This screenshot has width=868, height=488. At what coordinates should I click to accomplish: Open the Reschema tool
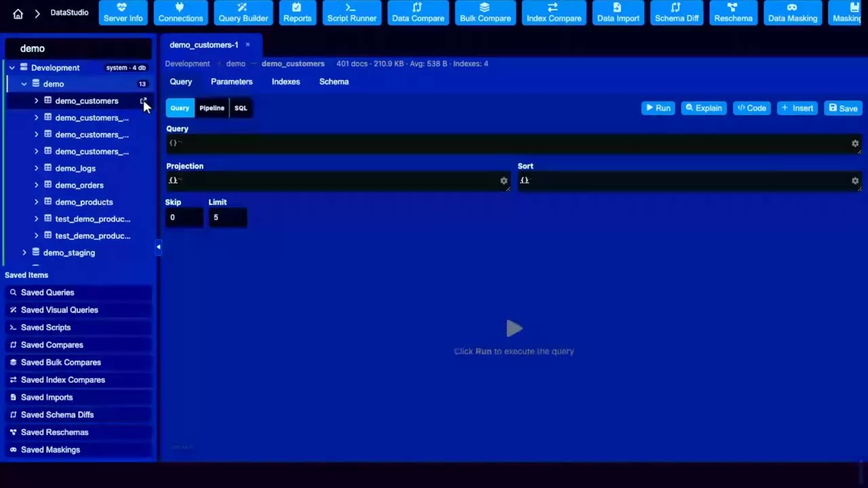(x=733, y=13)
